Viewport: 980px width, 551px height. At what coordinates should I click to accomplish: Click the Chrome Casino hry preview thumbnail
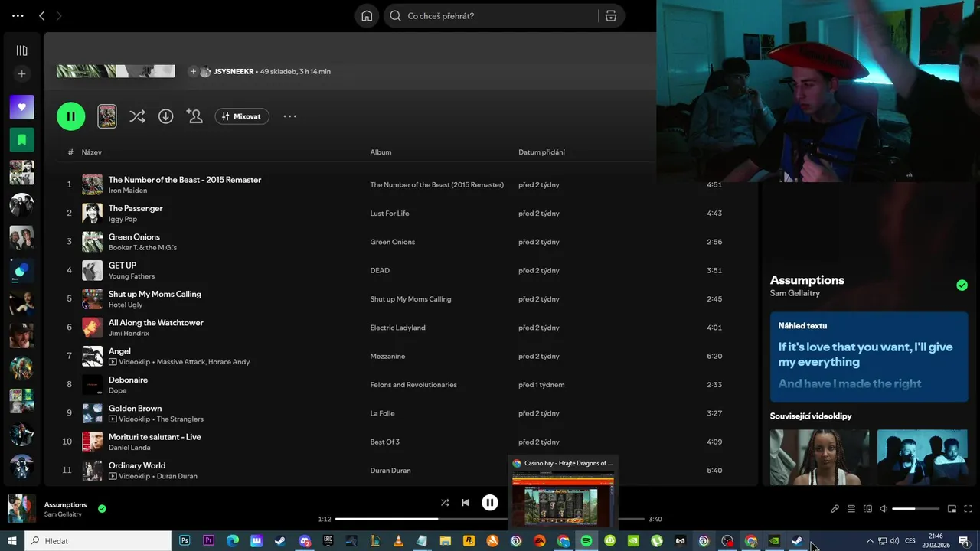(563, 499)
